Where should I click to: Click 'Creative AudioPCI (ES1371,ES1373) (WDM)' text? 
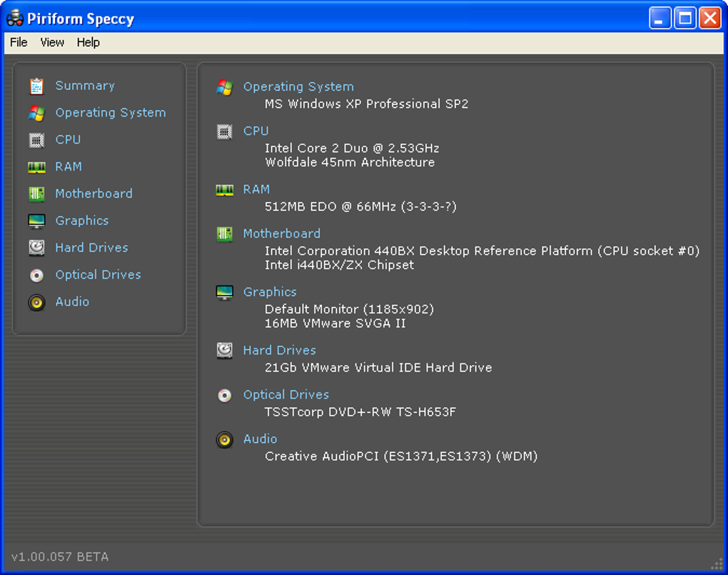coord(401,456)
